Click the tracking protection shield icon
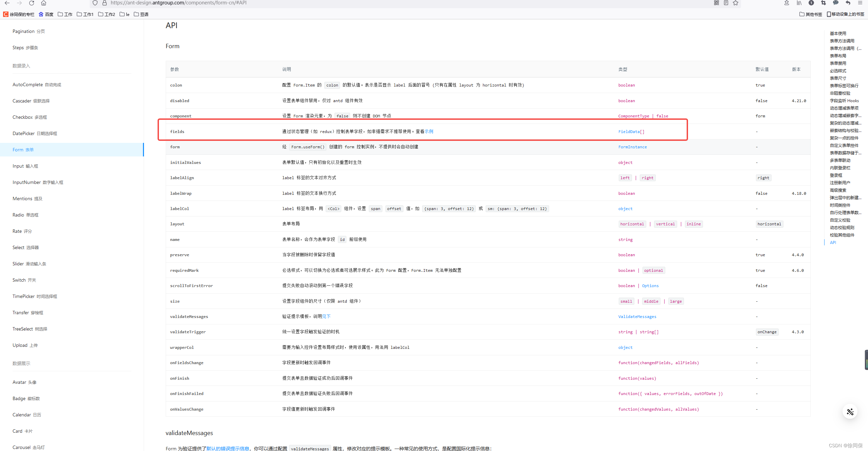The width and height of the screenshot is (868, 451). [95, 3]
